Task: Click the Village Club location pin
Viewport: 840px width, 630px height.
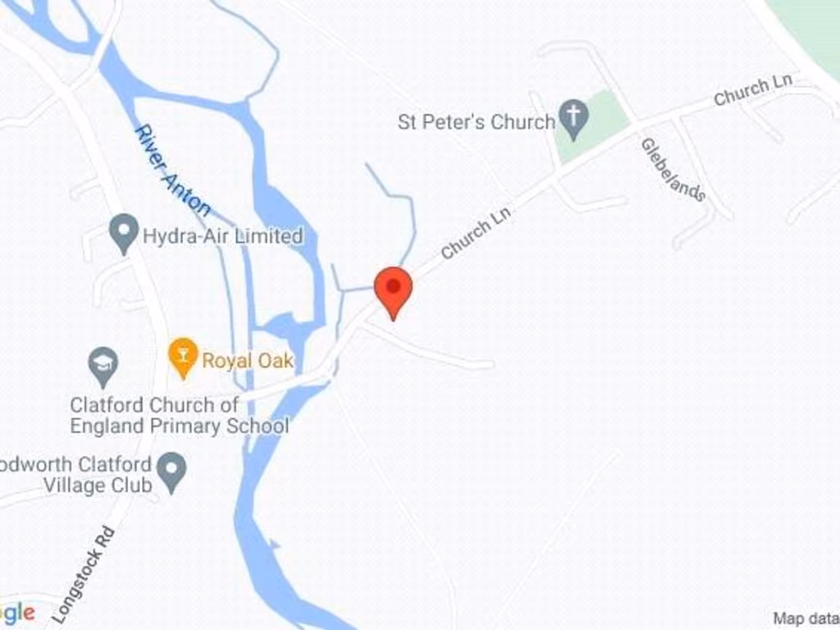Action: [x=171, y=473]
